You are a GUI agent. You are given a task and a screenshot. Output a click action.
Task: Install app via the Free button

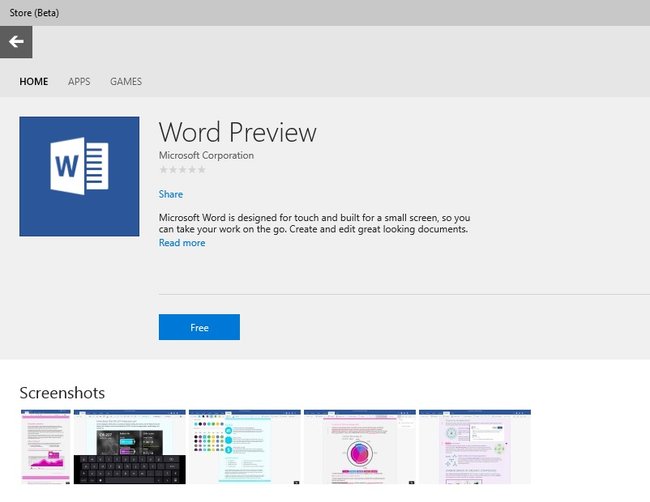tap(199, 327)
